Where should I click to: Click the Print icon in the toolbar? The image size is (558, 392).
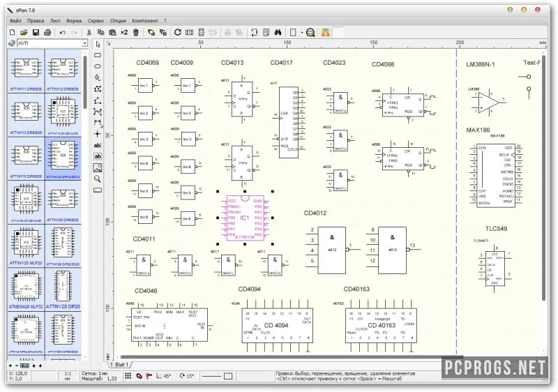point(47,32)
